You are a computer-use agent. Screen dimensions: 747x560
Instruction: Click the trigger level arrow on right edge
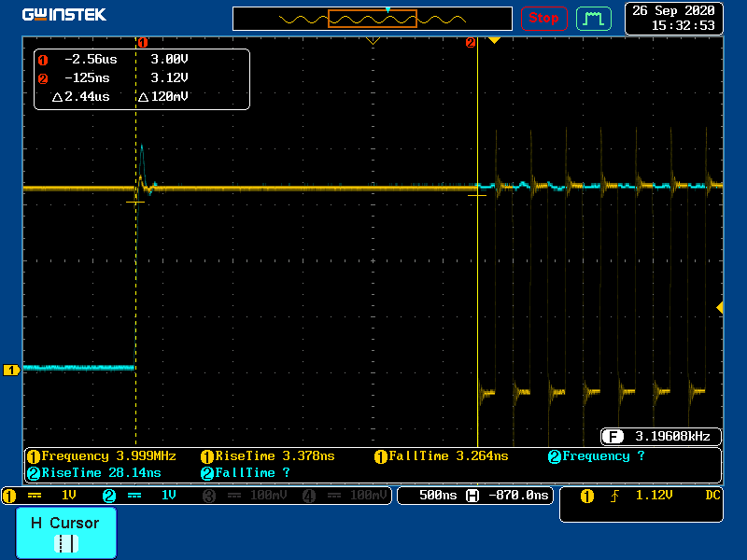pyautogui.click(x=719, y=307)
